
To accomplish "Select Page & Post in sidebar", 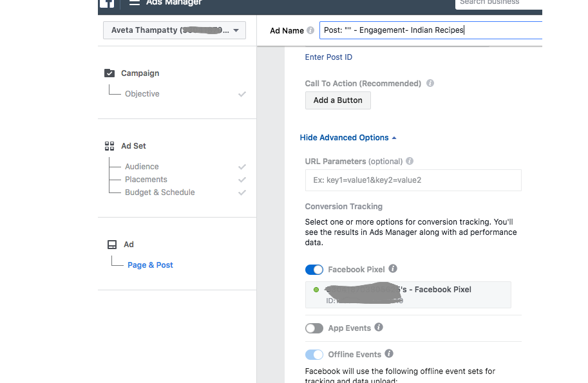I will (150, 265).
